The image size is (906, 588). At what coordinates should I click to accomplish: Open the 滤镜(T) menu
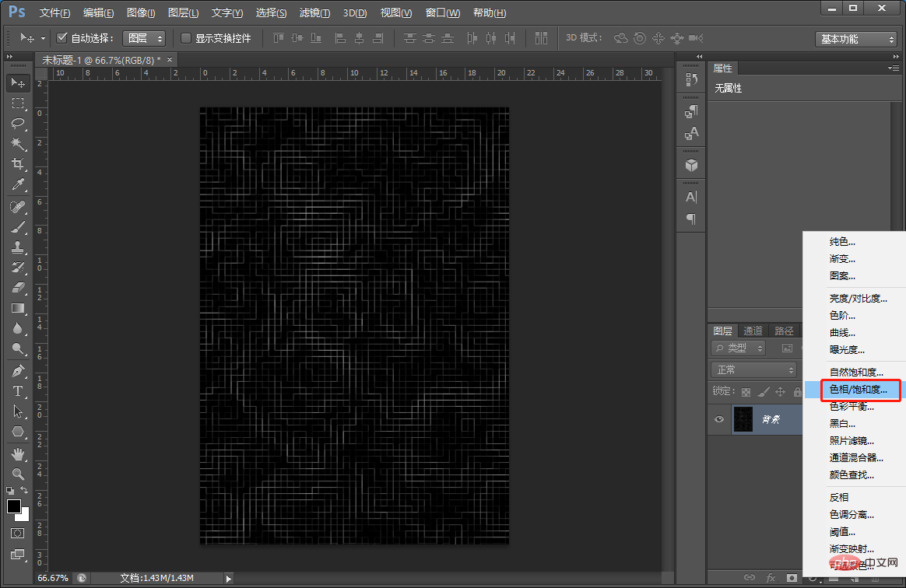tap(315, 12)
